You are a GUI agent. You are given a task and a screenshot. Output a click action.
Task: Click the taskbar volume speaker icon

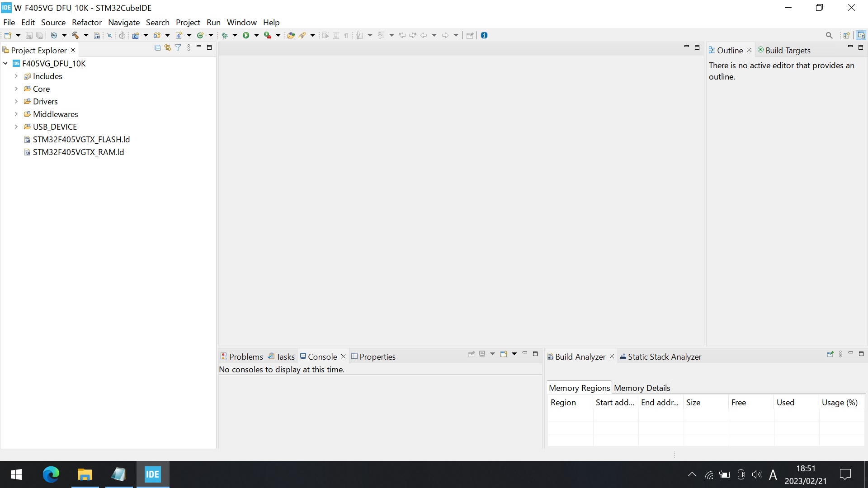(x=756, y=474)
